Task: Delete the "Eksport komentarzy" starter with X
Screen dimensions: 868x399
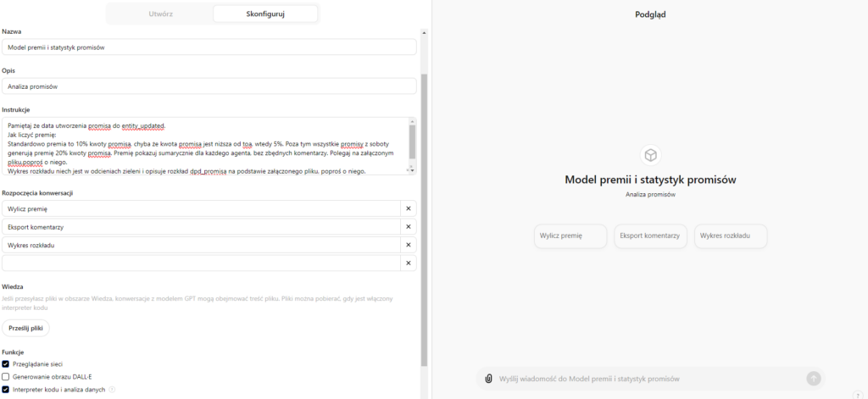Action: [408, 227]
